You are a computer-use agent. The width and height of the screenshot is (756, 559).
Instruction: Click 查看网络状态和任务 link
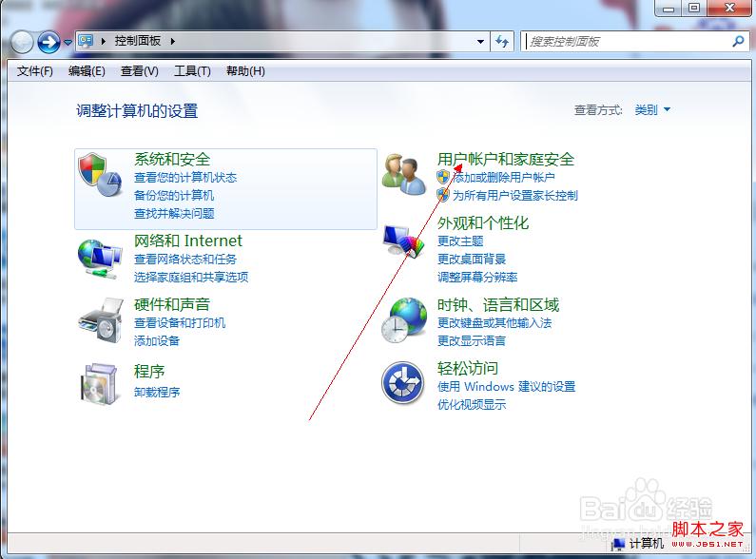(185, 259)
